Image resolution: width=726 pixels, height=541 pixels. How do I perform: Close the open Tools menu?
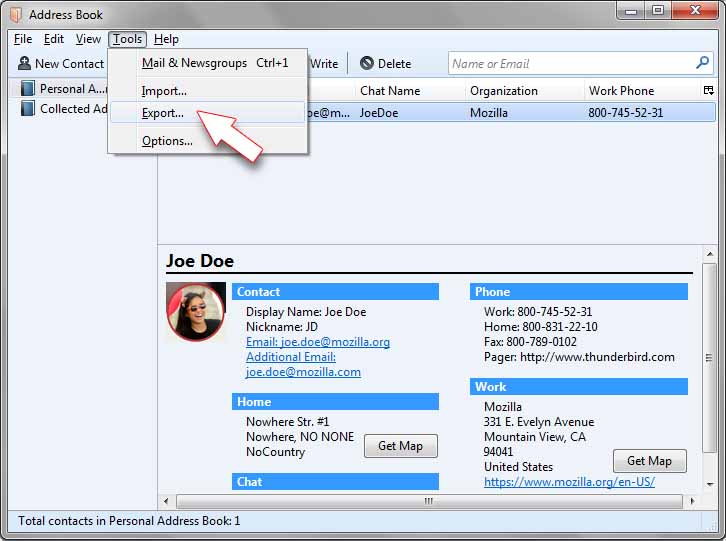[127, 39]
